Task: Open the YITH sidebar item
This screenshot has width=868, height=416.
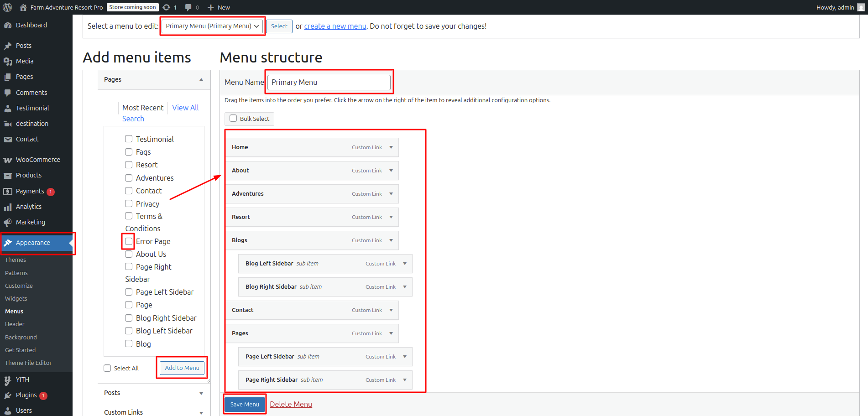Action: click(x=22, y=380)
